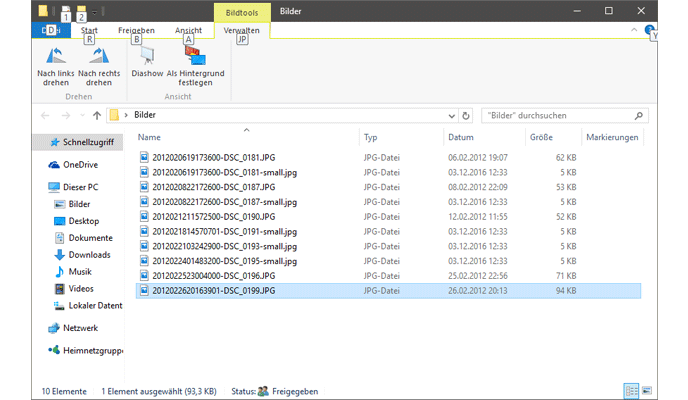Switch to large thumbnails view in status bar
The image size is (688, 400).
click(x=644, y=390)
